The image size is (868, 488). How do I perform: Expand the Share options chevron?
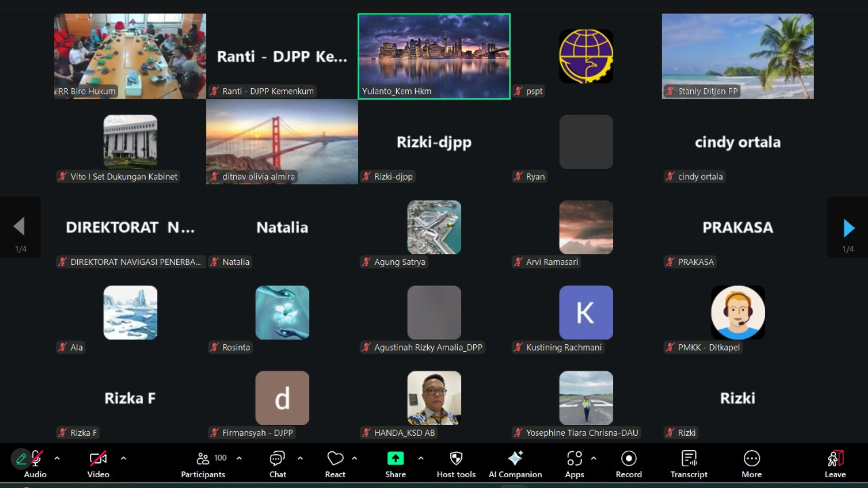(x=421, y=458)
